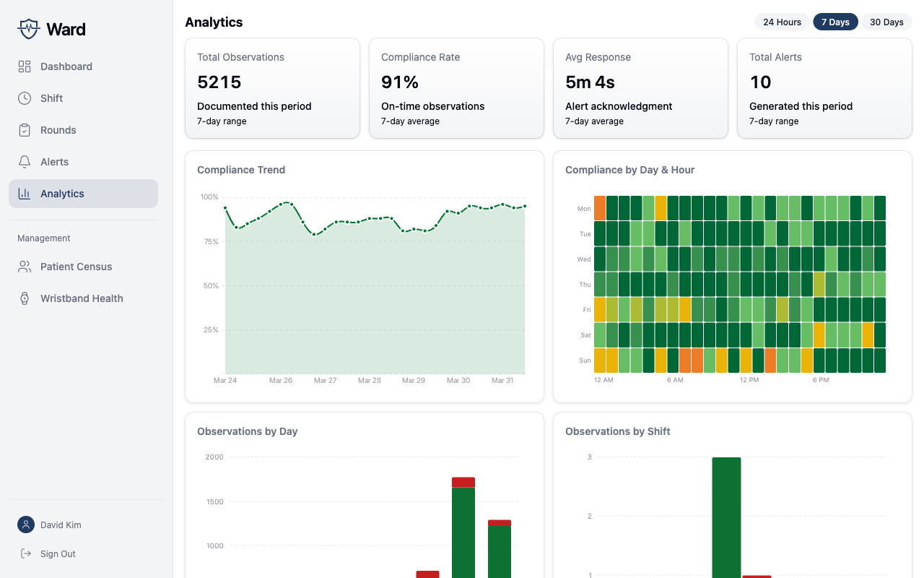Click the tallest green bar in Observations by Shift
924x578 pixels.
pos(726,517)
